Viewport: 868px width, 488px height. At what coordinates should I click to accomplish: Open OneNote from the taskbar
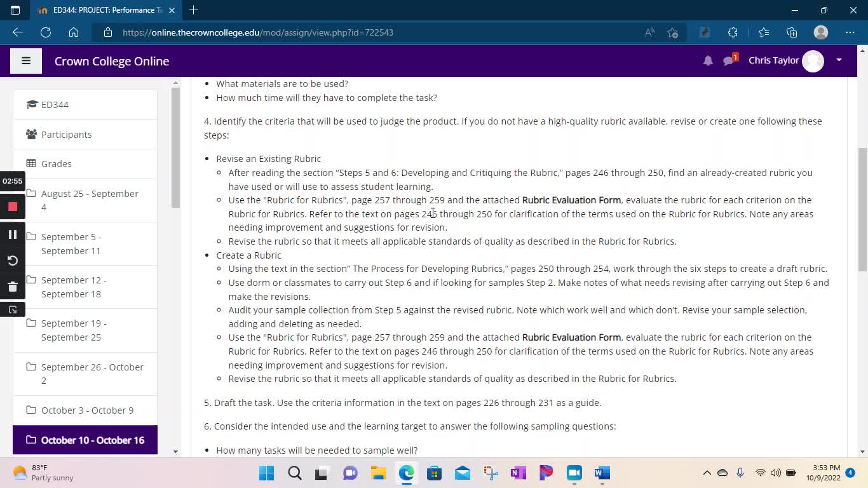(518, 473)
